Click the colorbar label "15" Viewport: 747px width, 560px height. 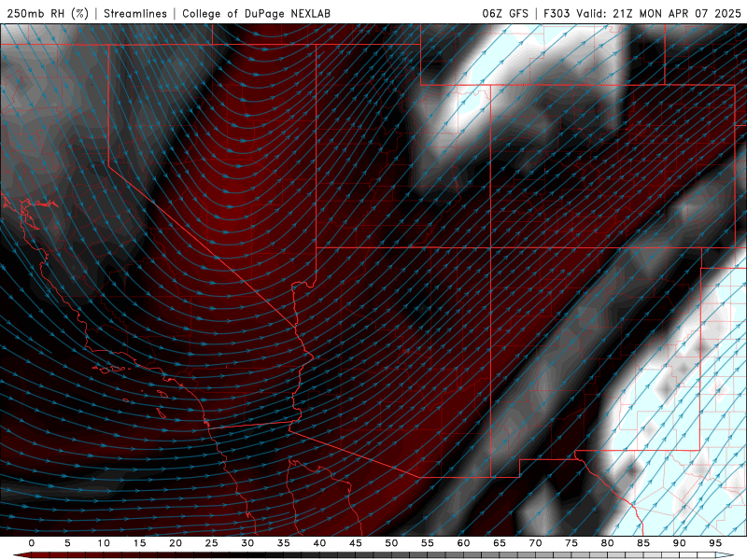[x=139, y=543]
